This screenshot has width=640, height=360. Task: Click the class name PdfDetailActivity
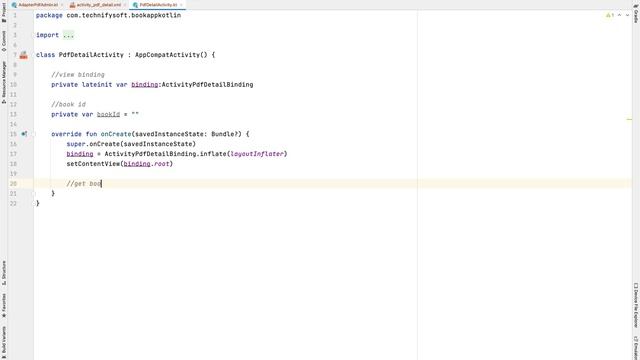(x=91, y=55)
